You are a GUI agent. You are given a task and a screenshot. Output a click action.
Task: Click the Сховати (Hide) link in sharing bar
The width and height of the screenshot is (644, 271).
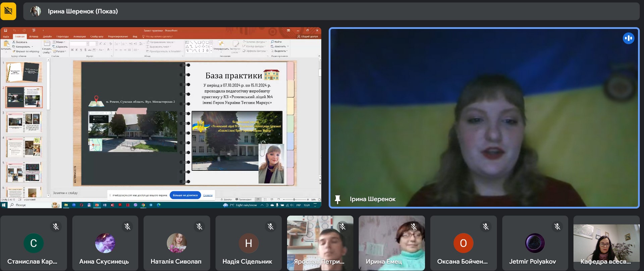coord(208,195)
